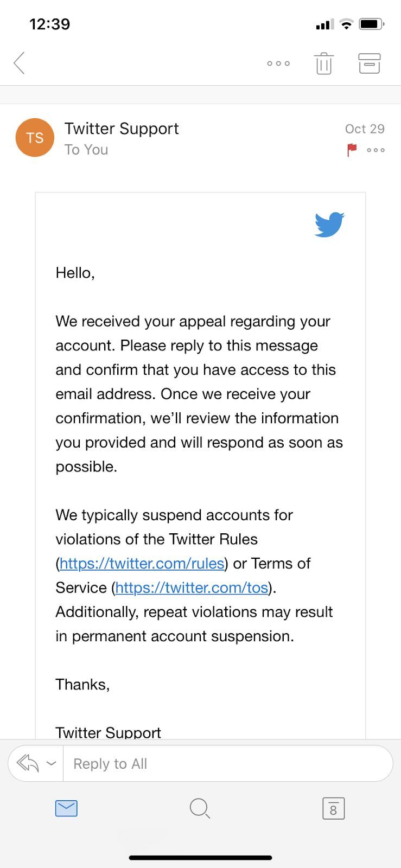Delete this email using the trash icon
The width and height of the screenshot is (401, 868).
coord(324,63)
